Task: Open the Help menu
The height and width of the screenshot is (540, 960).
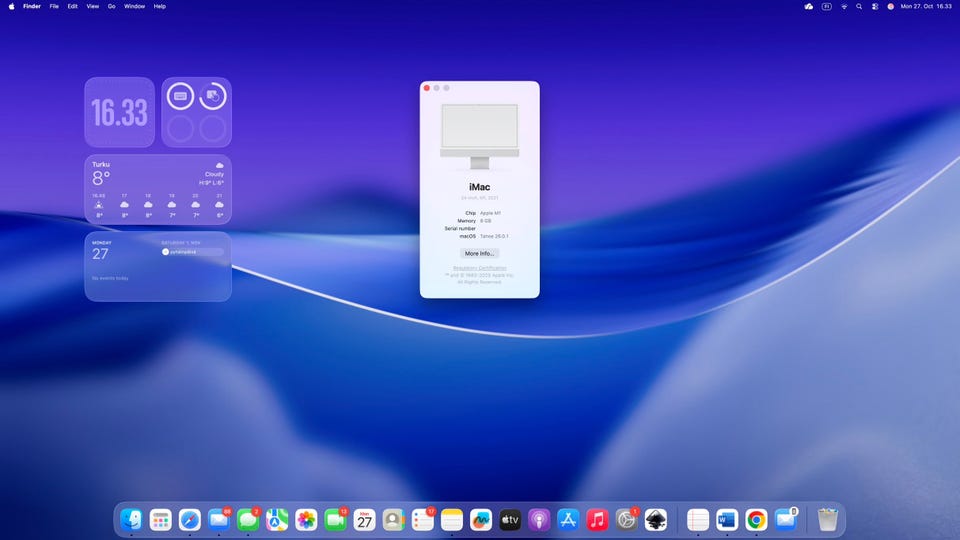Action: pyautogui.click(x=160, y=6)
